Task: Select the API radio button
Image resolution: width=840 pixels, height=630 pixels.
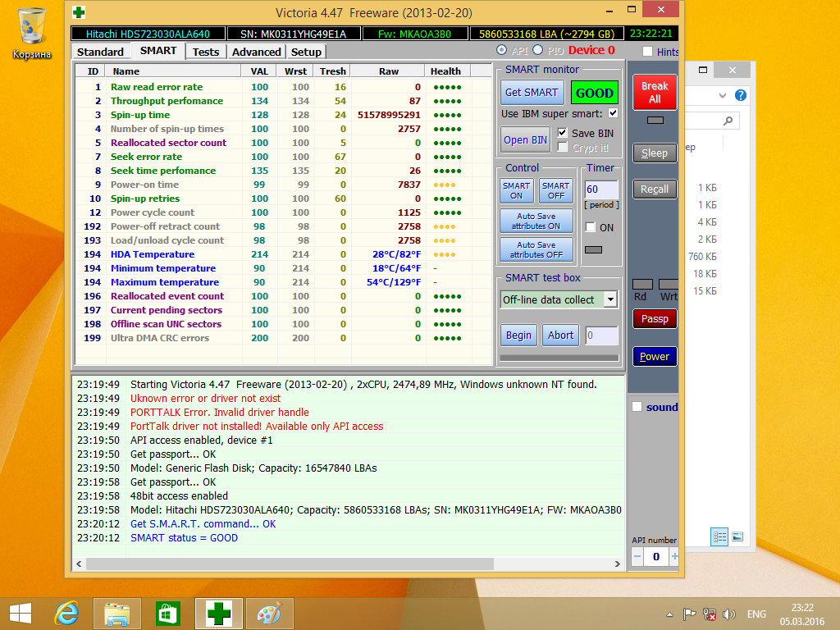Action: [x=501, y=50]
